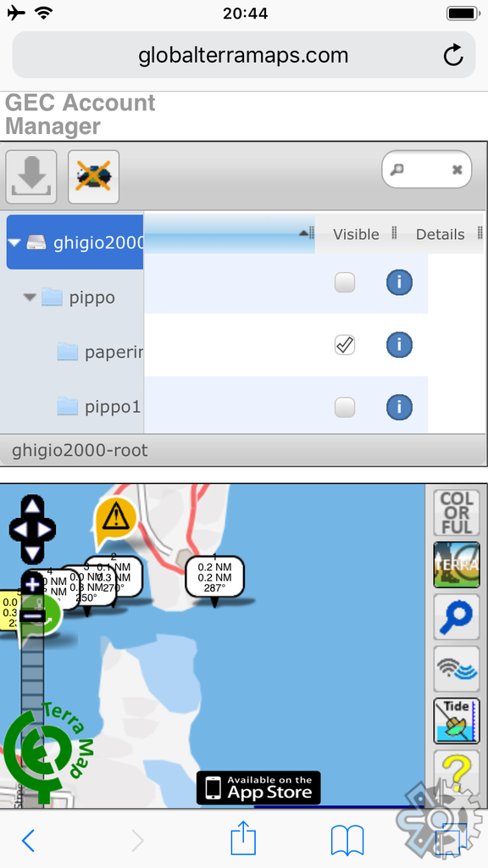
Task: Pan the map right
Action: (x=47, y=530)
